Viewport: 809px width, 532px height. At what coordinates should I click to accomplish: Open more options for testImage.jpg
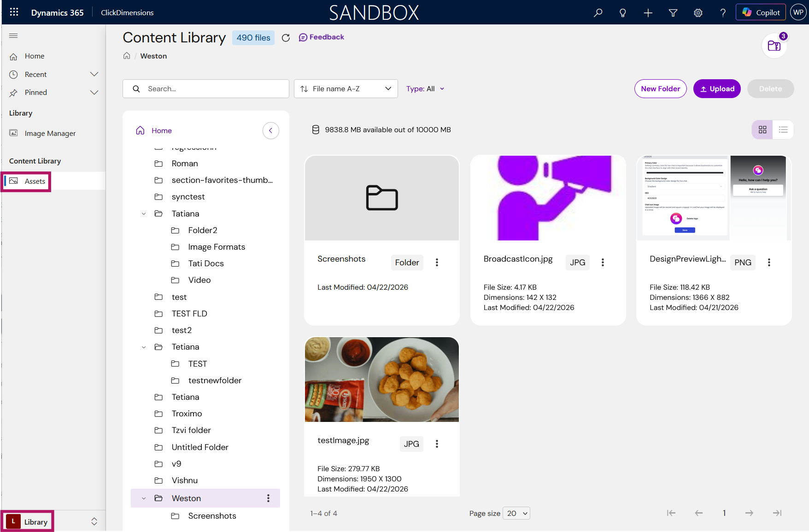437,444
